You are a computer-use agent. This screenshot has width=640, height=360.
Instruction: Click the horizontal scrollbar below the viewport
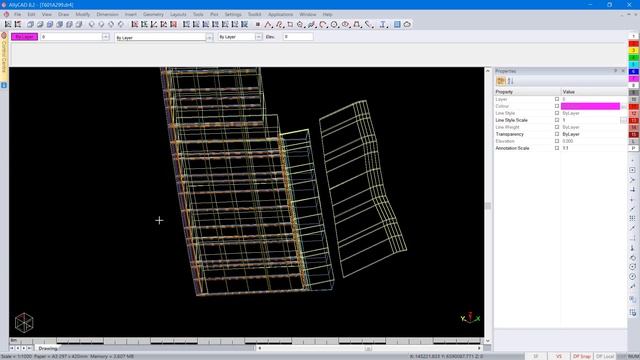[369, 348]
